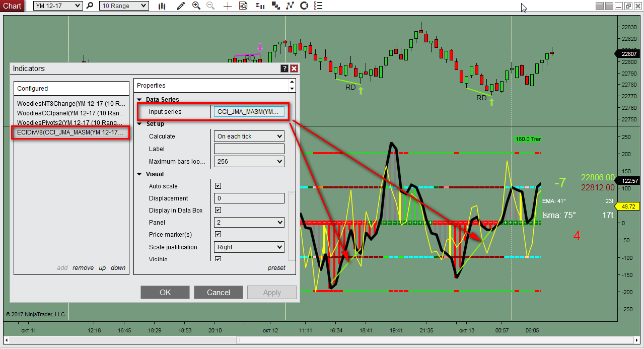Open the Maximum bars look back dropdown
This screenshot has height=349, width=644.
click(x=249, y=162)
